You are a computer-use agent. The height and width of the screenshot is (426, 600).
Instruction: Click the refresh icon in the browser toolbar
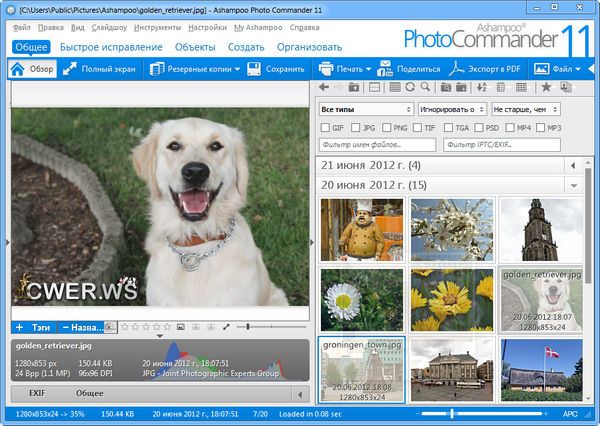pyautogui.click(x=410, y=88)
